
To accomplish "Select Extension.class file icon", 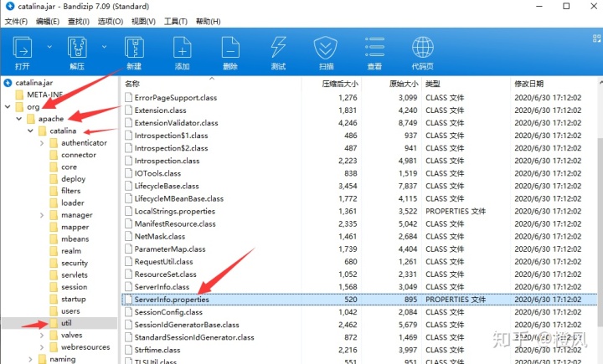I will 128,110.
